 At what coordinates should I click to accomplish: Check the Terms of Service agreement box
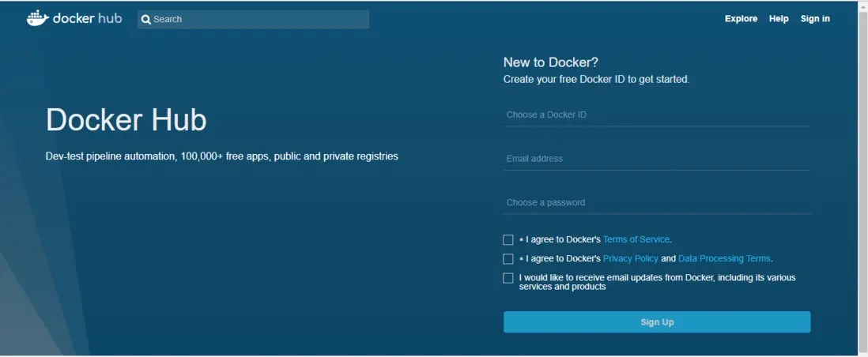click(x=508, y=239)
